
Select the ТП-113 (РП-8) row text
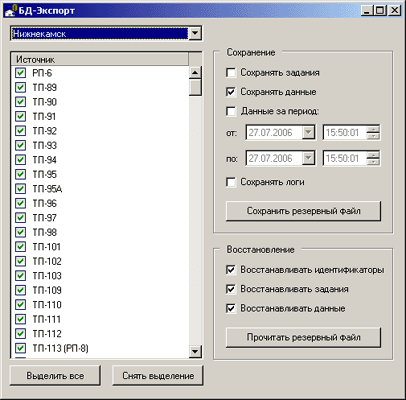(60, 348)
